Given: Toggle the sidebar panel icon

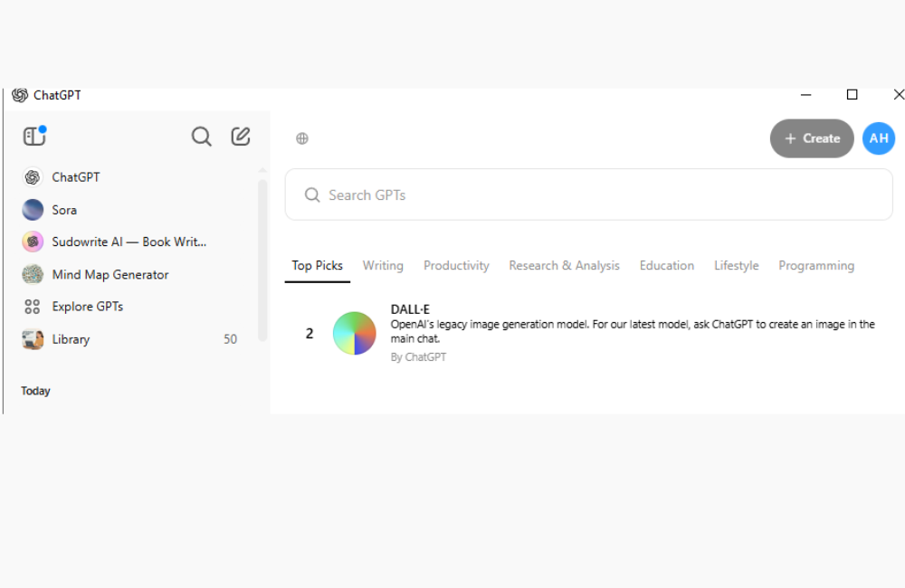Looking at the screenshot, I should point(34,137).
